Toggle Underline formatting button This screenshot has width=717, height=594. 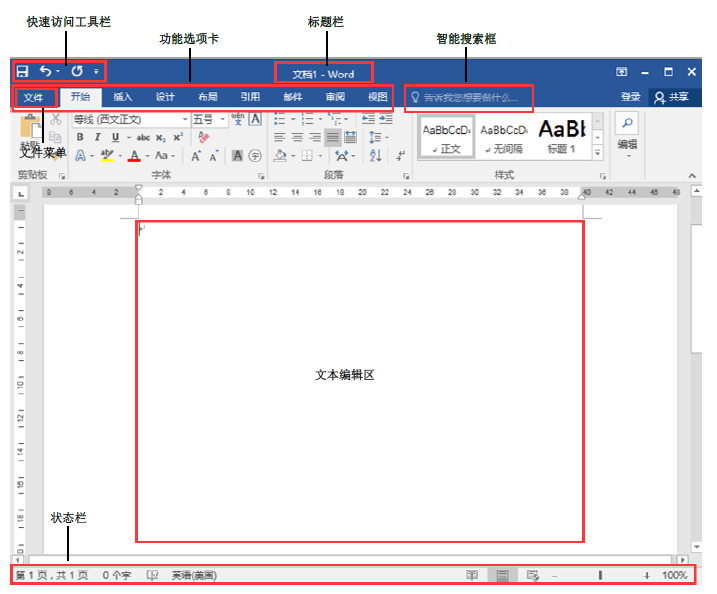click(115, 137)
